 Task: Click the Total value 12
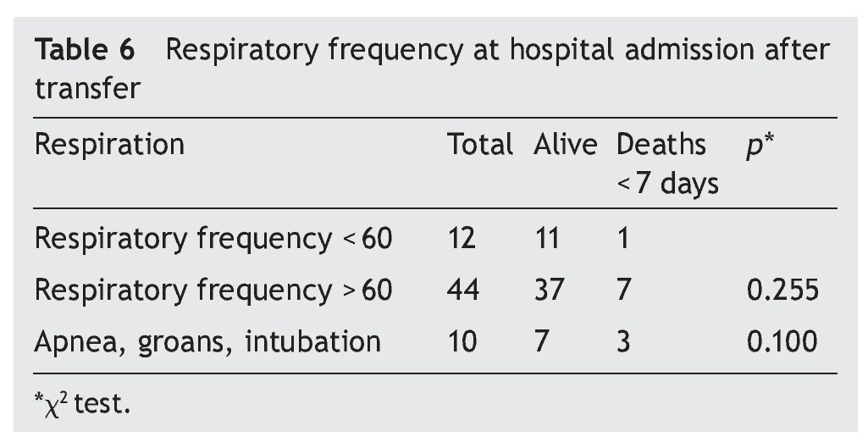tap(462, 239)
